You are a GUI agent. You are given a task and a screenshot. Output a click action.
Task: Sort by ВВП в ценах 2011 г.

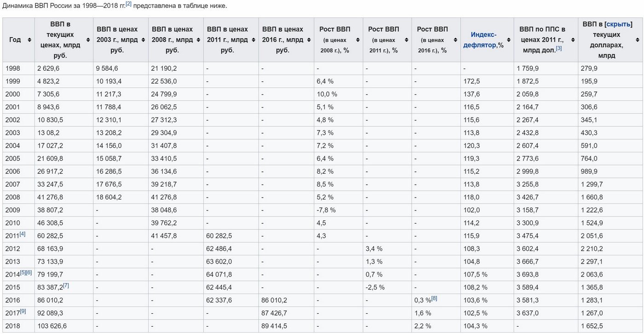tap(253, 40)
